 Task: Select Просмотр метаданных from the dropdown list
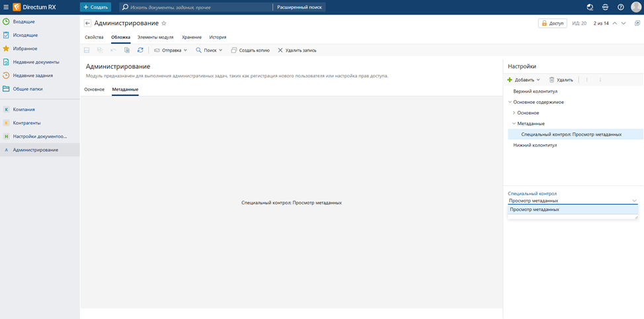(x=535, y=209)
